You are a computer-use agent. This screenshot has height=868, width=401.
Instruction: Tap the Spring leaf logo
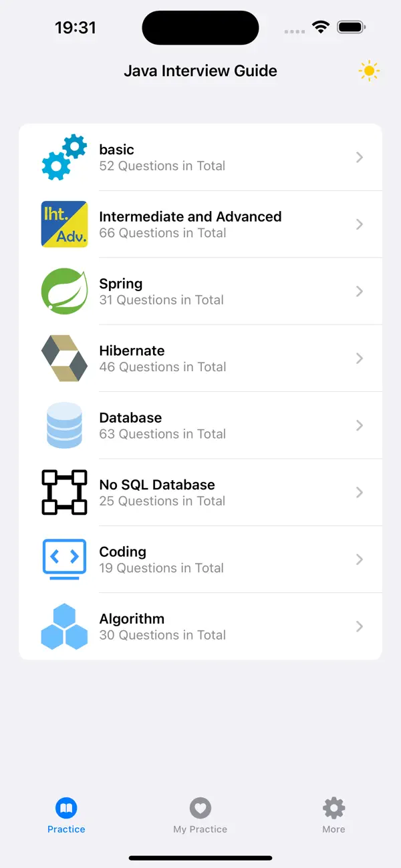click(x=64, y=291)
